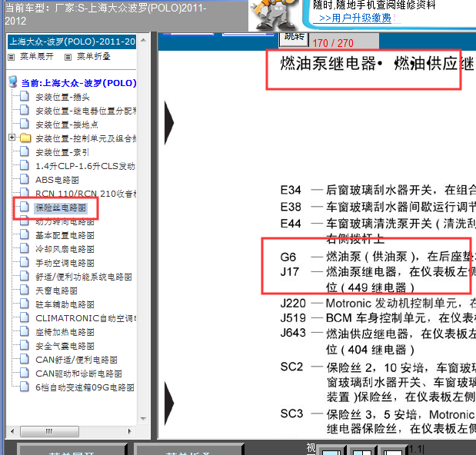Open 6档自动变速箱09G电路图 tree item
476x455 pixels.
(x=85, y=387)
